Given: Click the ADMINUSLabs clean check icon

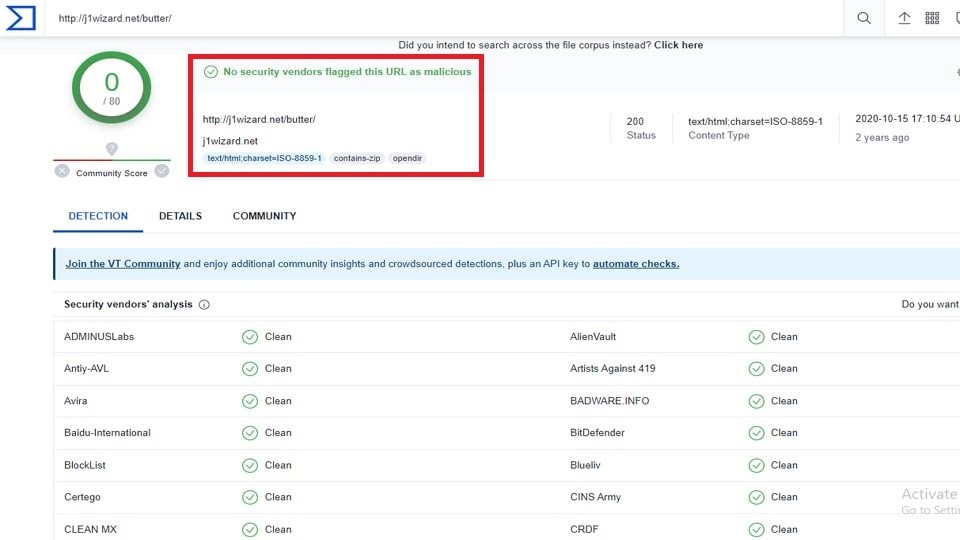Looking at the screenshot, I should point(250,337).
